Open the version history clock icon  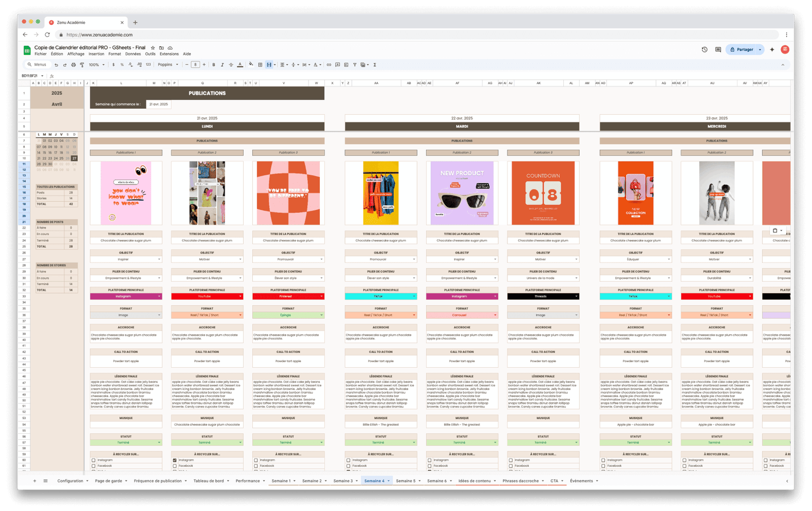point(704,50)
